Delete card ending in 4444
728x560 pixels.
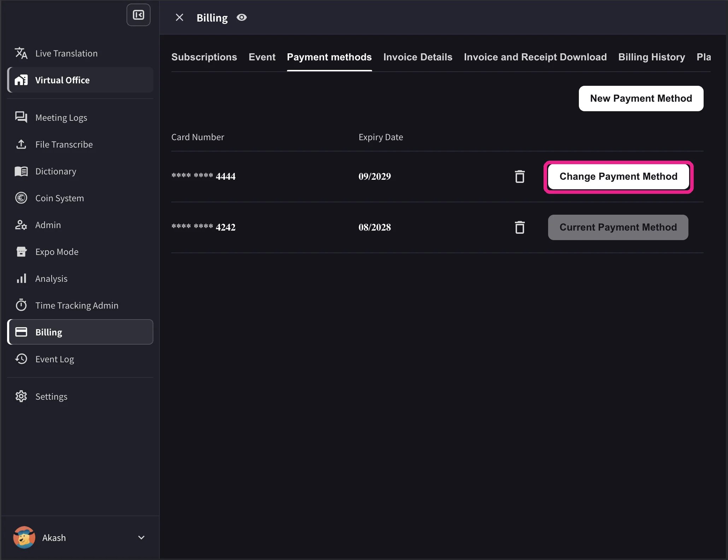(519, 176)
